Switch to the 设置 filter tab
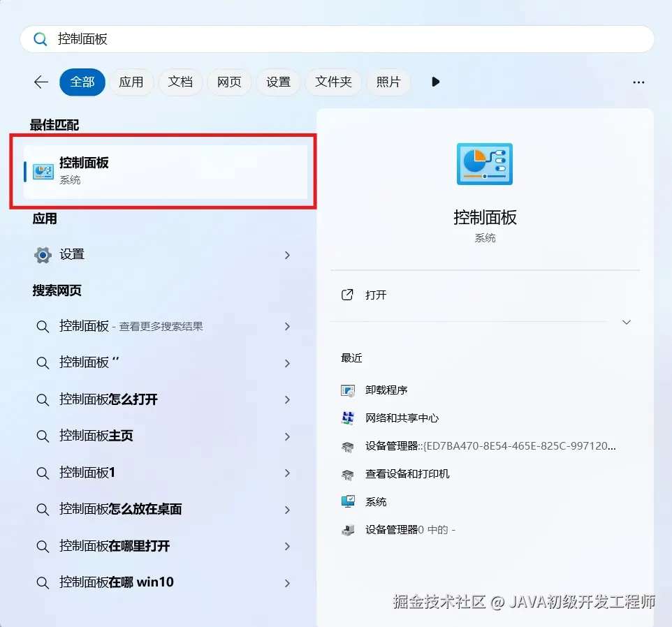The width and height of the screenshot is (672, 627). pos(278,82)
